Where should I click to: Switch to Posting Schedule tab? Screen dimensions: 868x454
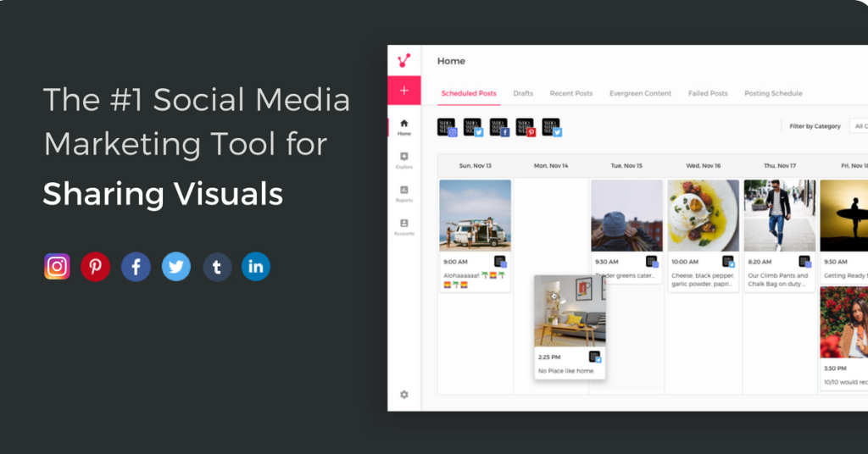click(773, 93)
